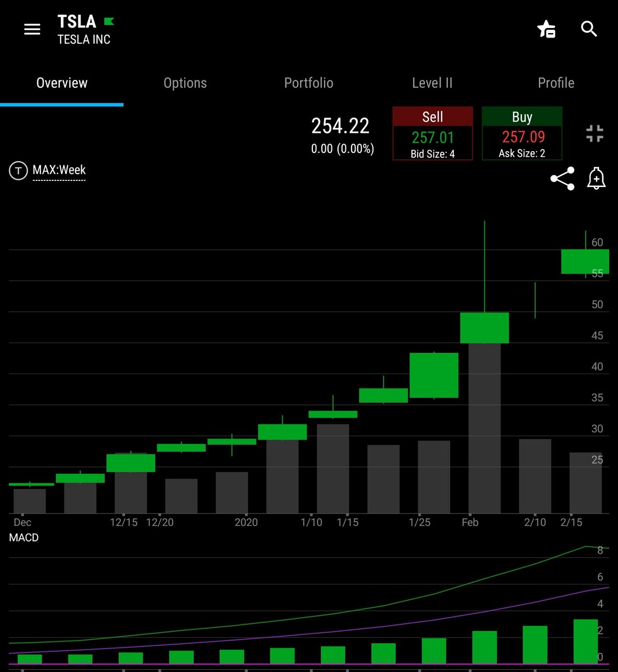The width and height of the screenshot is (618, 672).
Task: Tap the 2/10 week thin candle wick
Action: click(535, 300)
